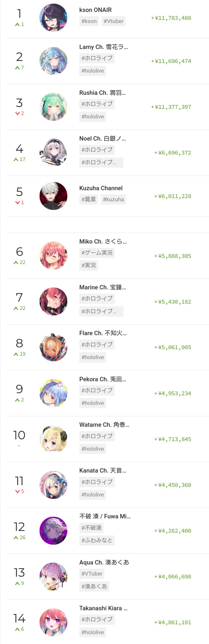Select the #湊あくあ tag
This screenshot has width=209, height=644.
click(x=94, y=586)
